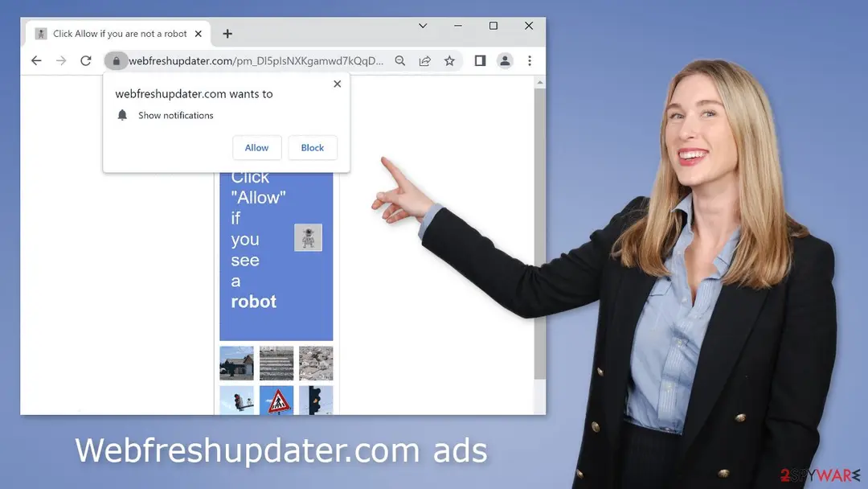
Task: Click the 'webfreshupdater.com wants to' text
Action: [194, 93]
